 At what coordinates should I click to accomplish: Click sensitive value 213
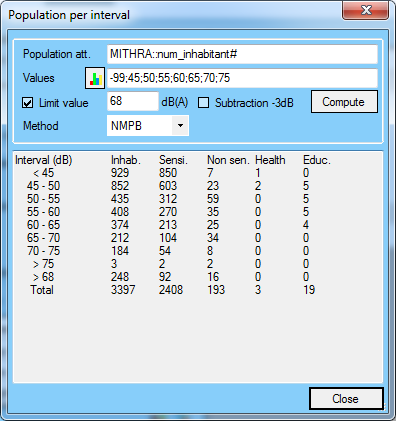168,225
